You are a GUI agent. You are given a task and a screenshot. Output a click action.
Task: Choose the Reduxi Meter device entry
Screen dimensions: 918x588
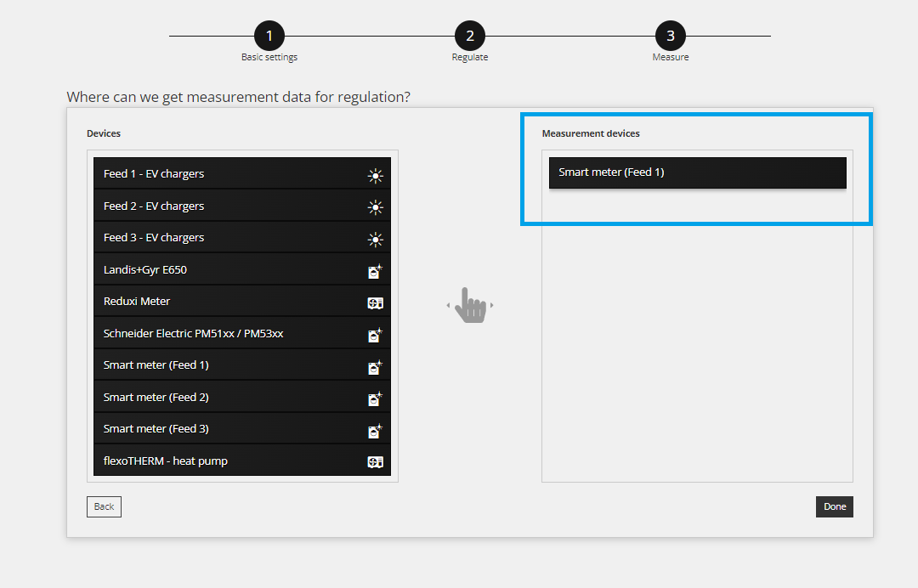click(138, 302)
